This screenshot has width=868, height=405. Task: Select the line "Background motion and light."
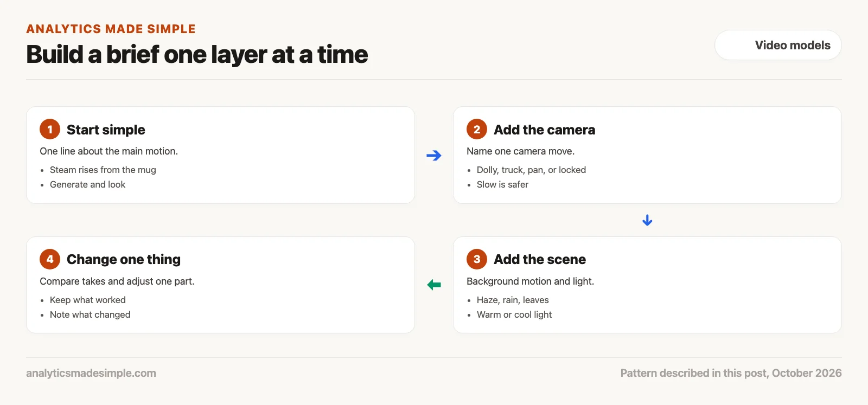pos(530,281)
